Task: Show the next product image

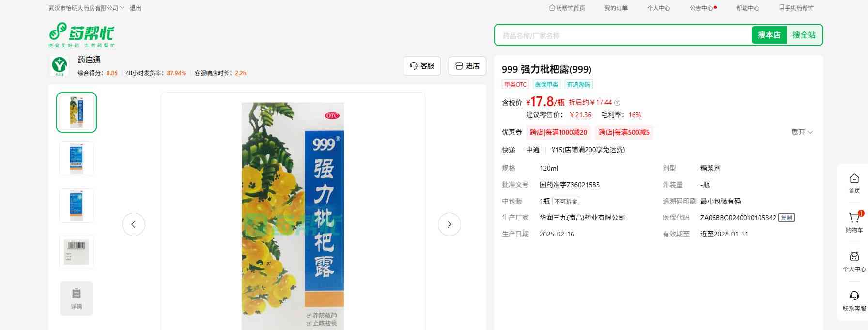Action: click(449, 224)
